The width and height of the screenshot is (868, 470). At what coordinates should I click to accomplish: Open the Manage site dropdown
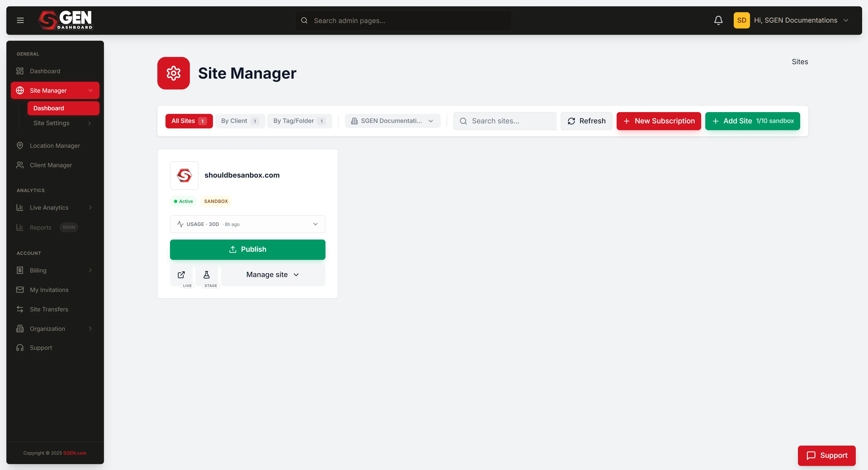tap(273, 275)
